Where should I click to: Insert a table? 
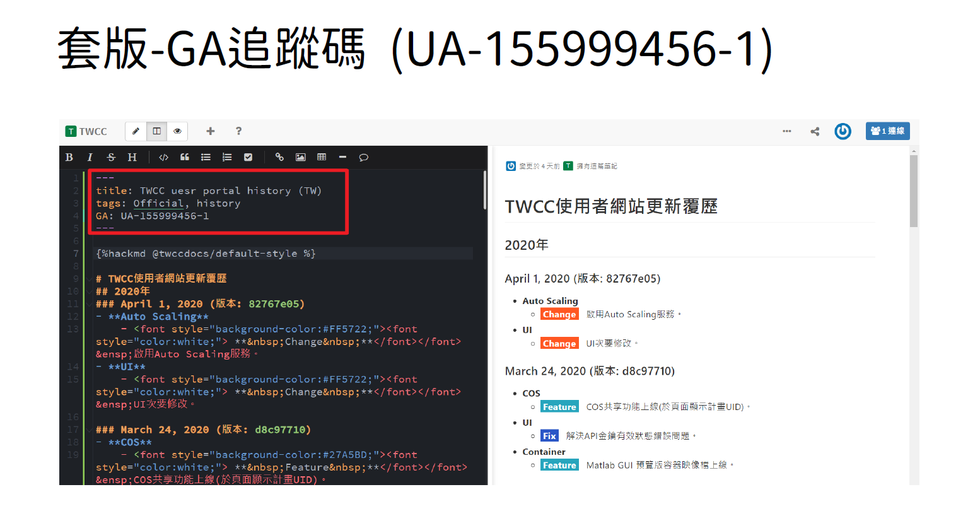[322, 157]
